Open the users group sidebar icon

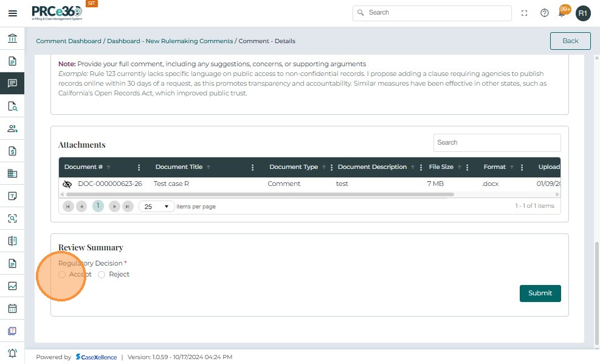pos(12,128)
